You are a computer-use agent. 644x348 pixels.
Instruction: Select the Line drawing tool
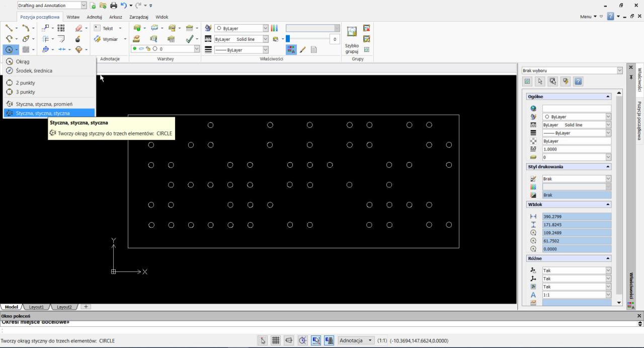9,28
